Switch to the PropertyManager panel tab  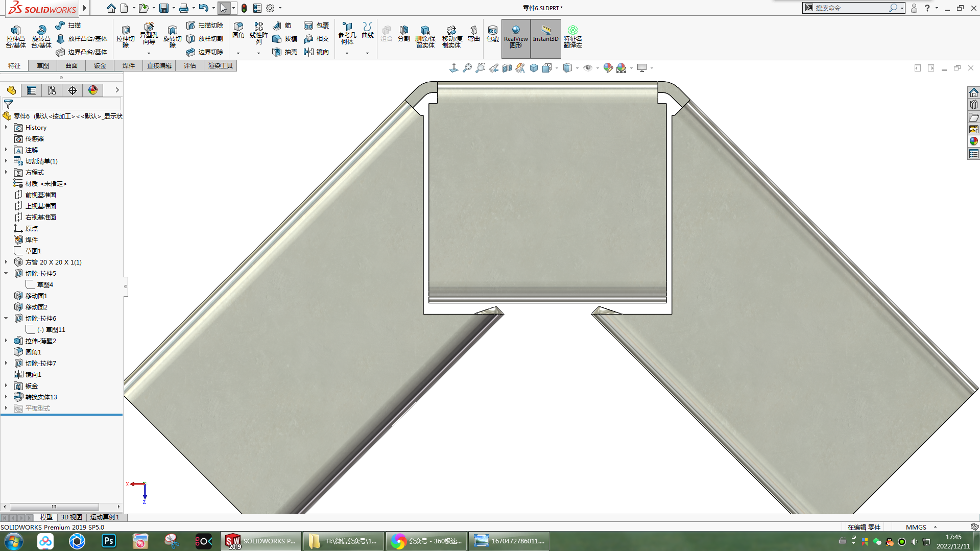tap(32, 90)
